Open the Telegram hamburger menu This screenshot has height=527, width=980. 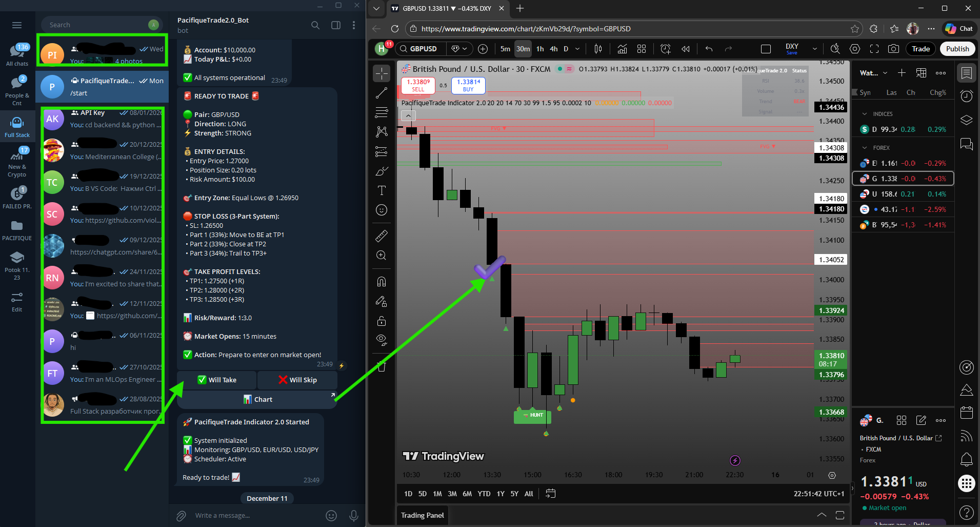click(x=17, y=25)
